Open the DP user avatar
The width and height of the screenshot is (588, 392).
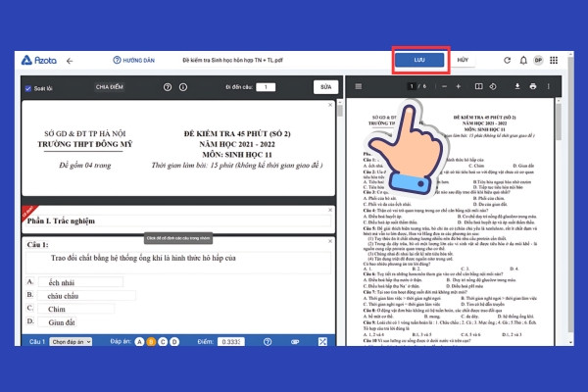(538, 60)
